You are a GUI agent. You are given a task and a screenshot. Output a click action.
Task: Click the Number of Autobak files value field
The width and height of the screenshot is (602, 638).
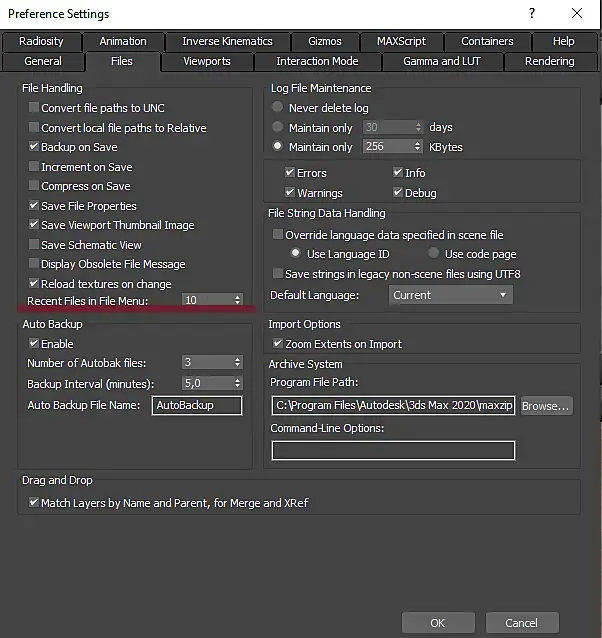click(207, 362)
